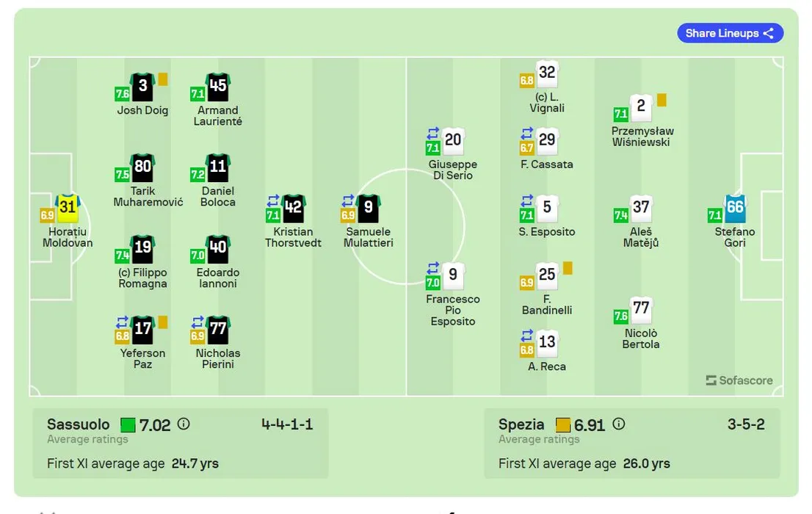Click Francesco Pio Esposito's number 9 shirt
This screenshot has width=812, height=514.
[453, 275]
